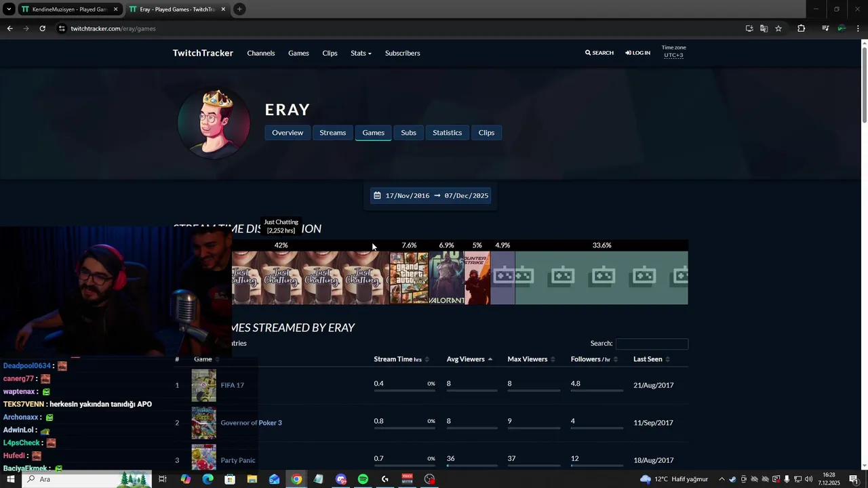Click the 21/Aug/2017 last seen date
The height and width of the screenshot is (488, 868).
click(x=654, y=385)
